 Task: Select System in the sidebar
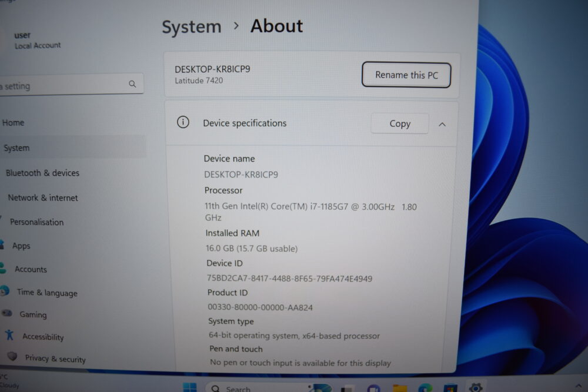(72, 148)
